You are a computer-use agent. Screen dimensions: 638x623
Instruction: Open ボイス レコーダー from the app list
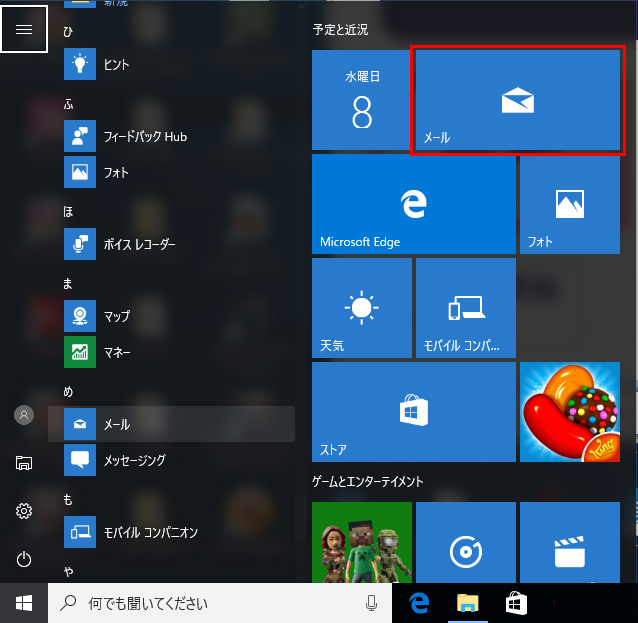click(x=138, y=244)
